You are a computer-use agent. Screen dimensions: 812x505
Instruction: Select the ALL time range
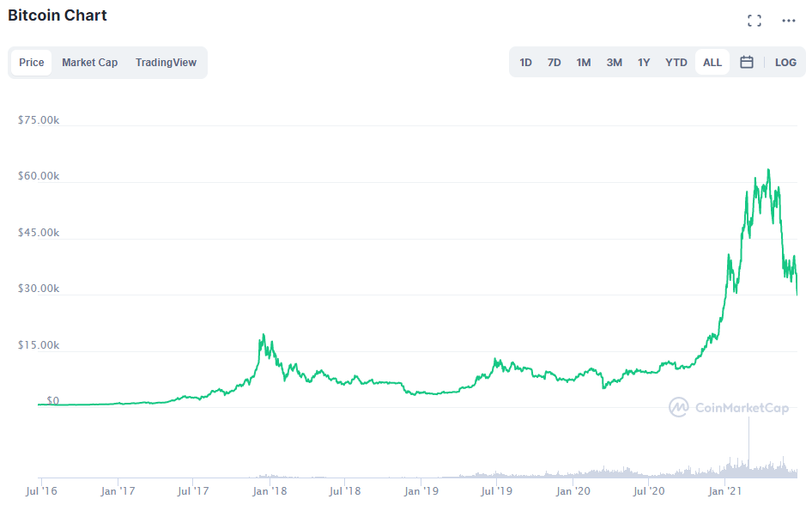click(712, 63)
